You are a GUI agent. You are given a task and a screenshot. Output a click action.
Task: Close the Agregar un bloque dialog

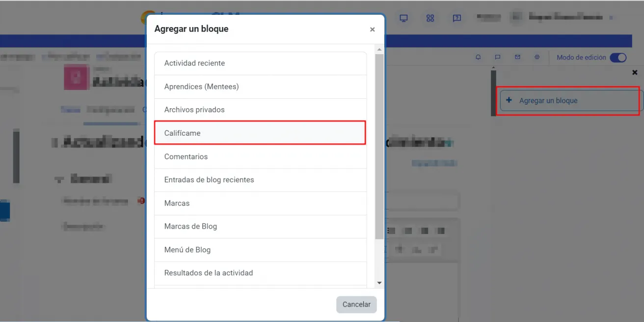[x=373, y=29]
